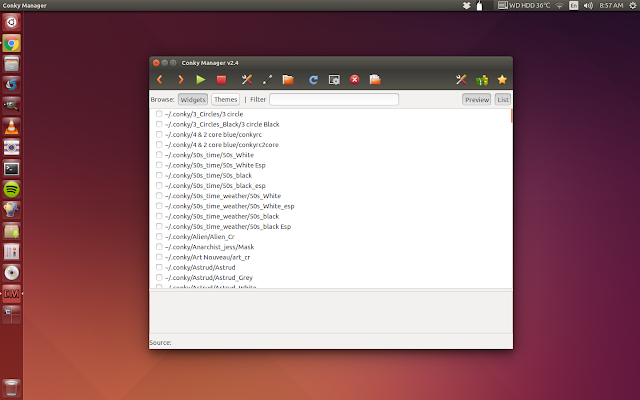Open Files manager from launcher
640x400 pixels.
(x=11, y=64)
